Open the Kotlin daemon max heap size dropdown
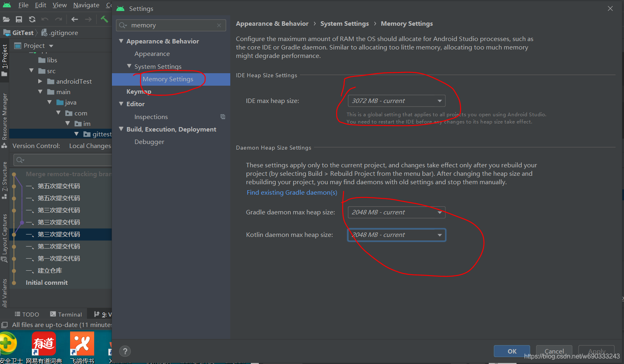This screenshot has height=364, width=624. 397,235
